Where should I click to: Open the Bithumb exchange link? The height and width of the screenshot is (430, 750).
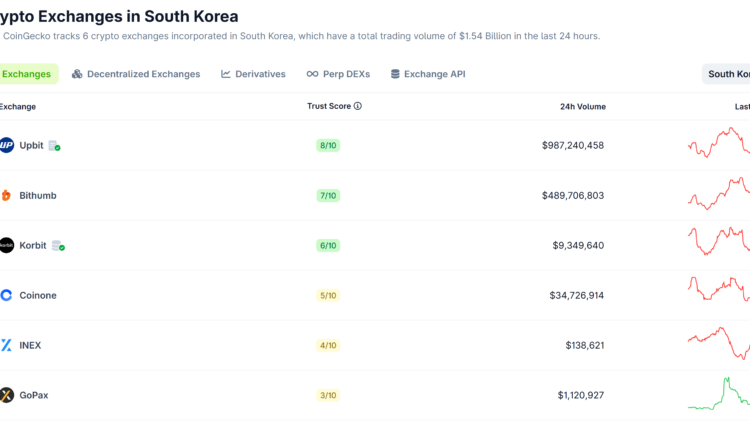pos(38,195)
